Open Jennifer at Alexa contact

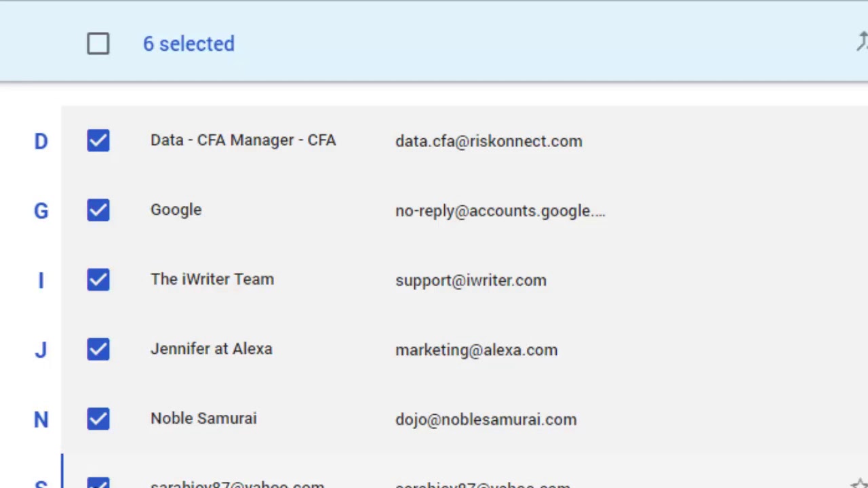point(211,349)
